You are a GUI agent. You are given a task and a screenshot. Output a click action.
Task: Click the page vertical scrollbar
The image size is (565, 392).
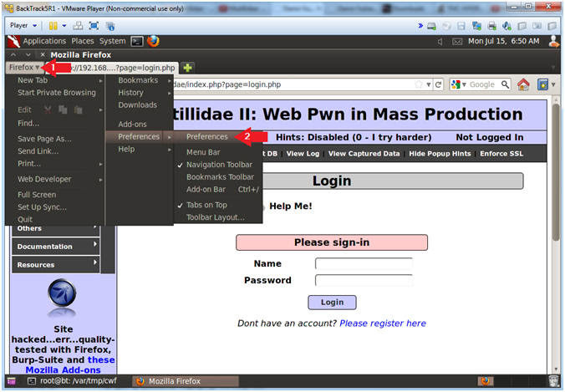[x=556, y=173]
